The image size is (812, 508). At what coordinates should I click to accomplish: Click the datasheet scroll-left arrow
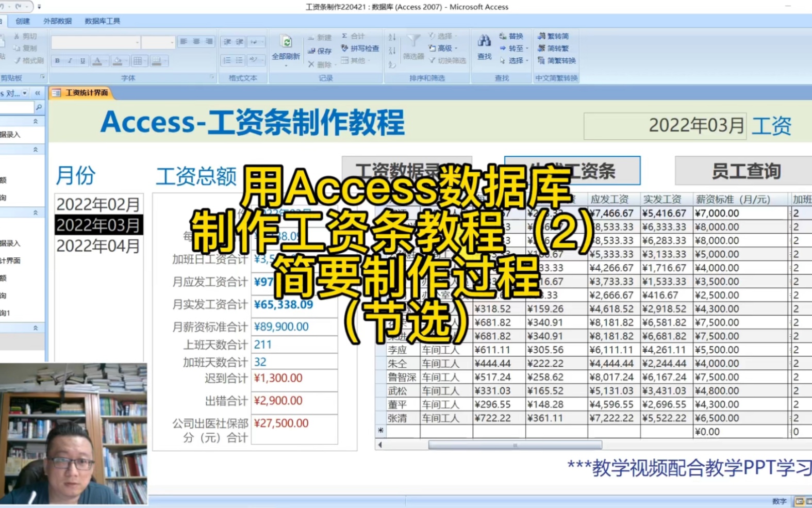click(380, 445)
